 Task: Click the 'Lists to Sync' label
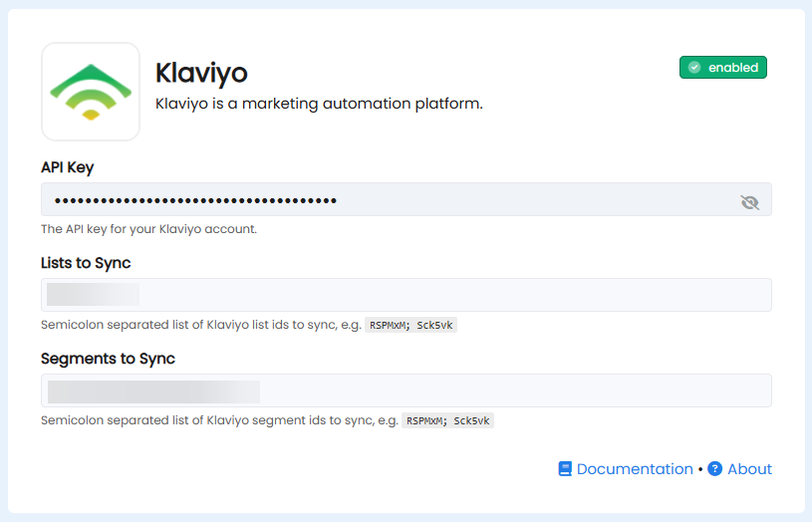[x=86, y=263]
